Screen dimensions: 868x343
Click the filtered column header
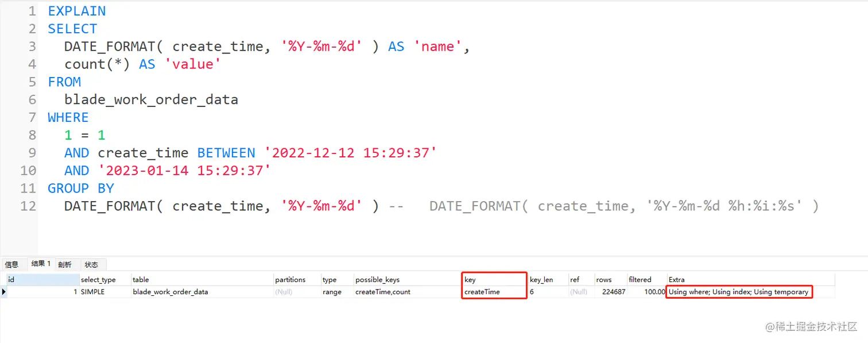[646, 279]
